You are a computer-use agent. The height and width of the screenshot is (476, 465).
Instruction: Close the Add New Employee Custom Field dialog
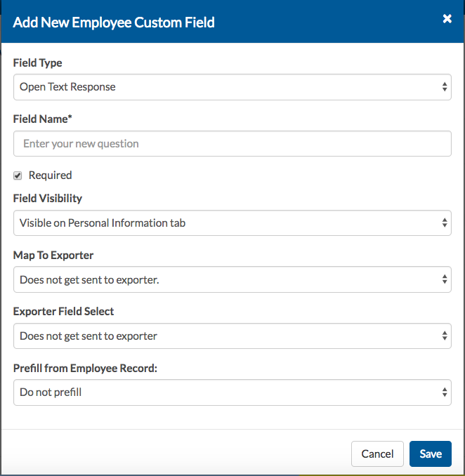coord(447,19)
